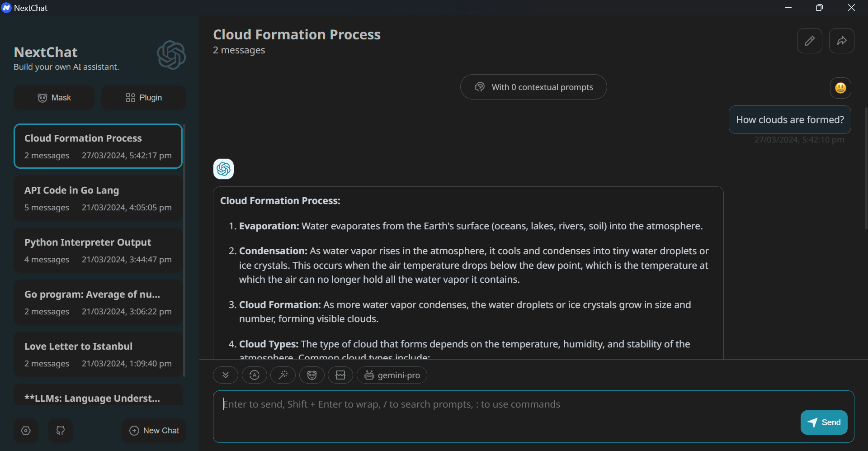Viewport: 868px width, 451px height.
Task: Click the scroll-to-bottom double chevron icon
Action: 225,375
